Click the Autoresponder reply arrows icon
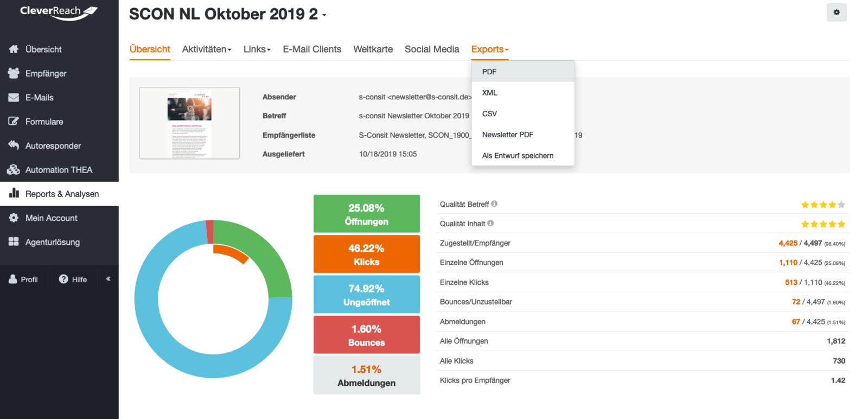This screenshot has width=868, height=419. coord(14,145)
